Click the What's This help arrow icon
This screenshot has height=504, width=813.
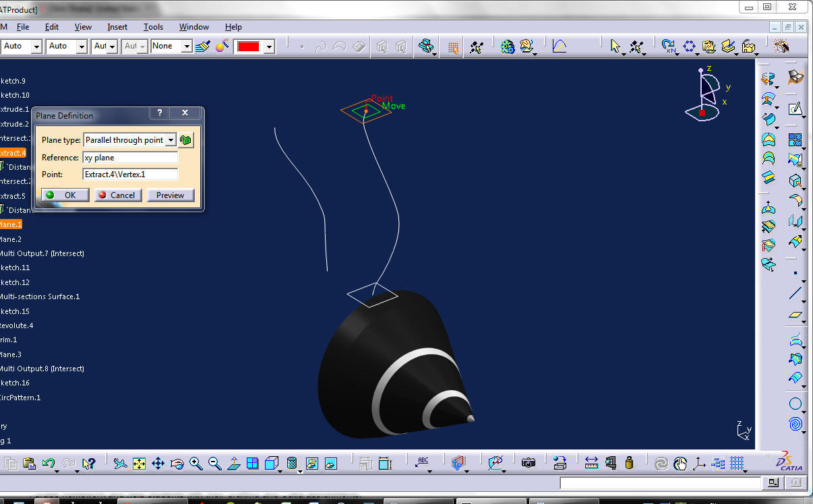(x=88, y=463)
